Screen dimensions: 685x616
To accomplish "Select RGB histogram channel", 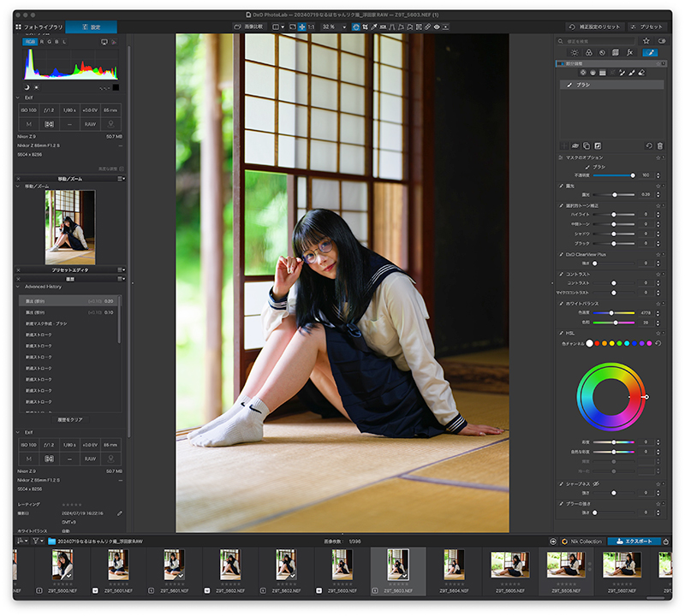I will tap(30, 42).
